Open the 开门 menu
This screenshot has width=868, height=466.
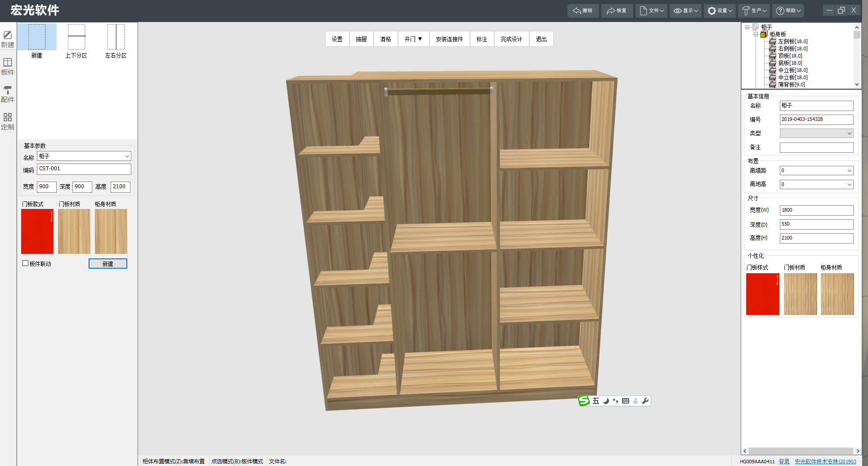413,39
